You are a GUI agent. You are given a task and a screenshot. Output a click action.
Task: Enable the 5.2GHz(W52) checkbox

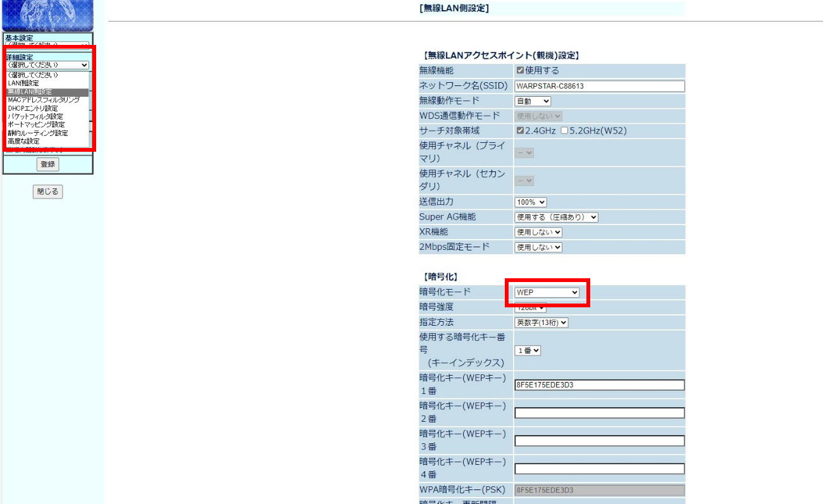(564, 131)
